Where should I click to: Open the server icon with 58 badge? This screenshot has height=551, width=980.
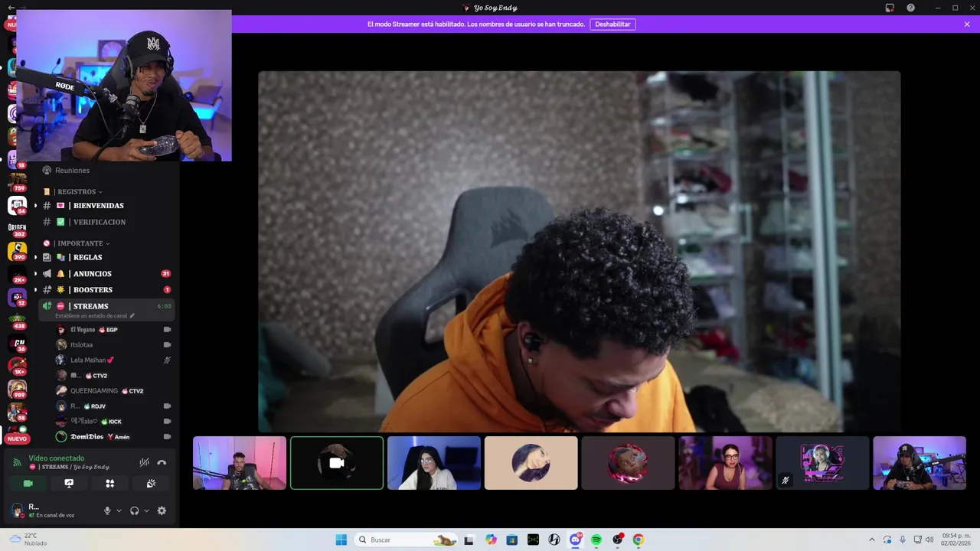(x=17, y=412)
